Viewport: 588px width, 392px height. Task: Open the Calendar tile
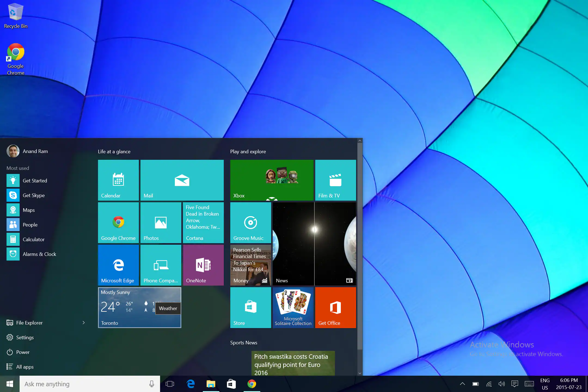coord(118,179)
